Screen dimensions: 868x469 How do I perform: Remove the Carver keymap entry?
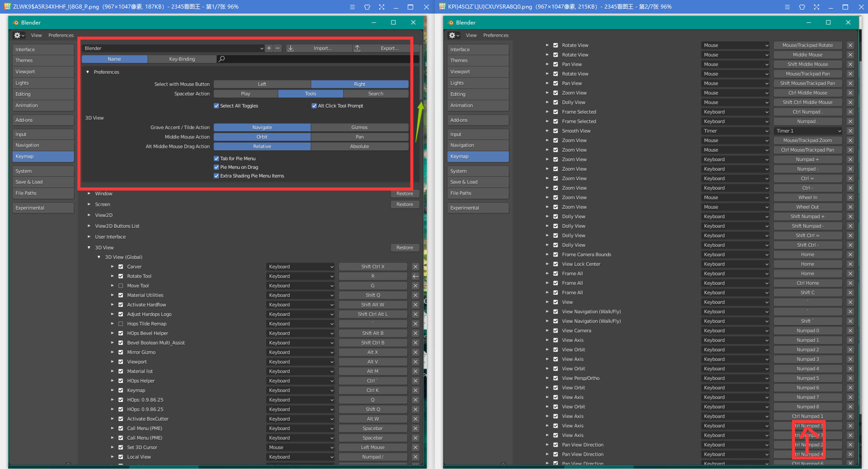415,267
